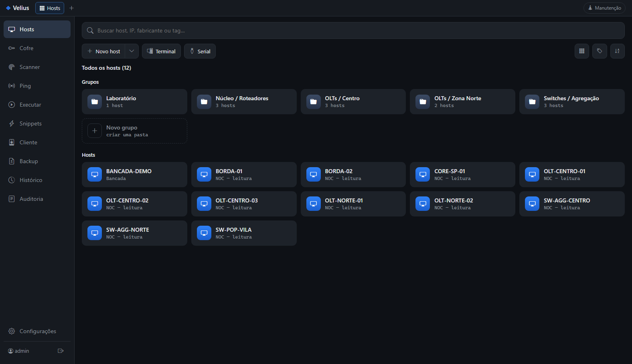Open the Snippets lightning icon
Screen dimensions: 632x364
[12, 123]
